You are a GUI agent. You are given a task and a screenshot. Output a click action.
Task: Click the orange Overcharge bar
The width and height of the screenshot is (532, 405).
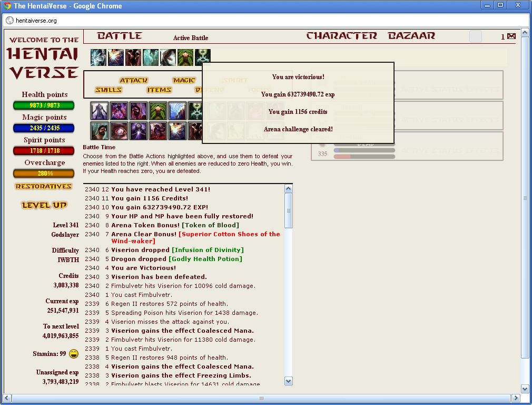coord(44,173)
